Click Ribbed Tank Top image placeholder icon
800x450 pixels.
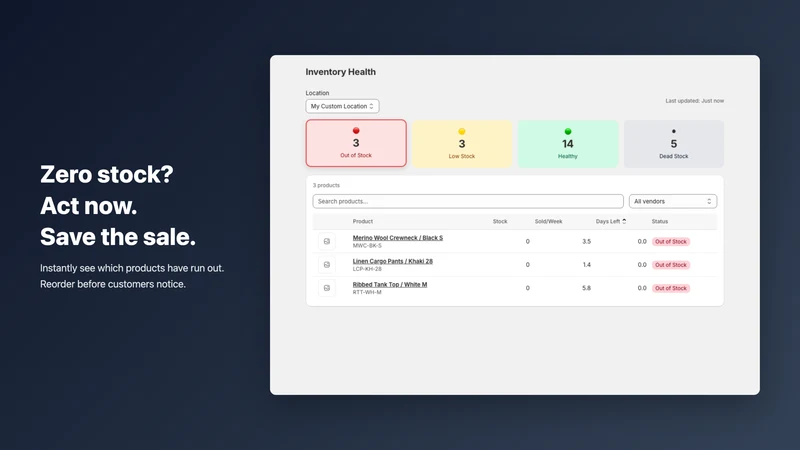[x=327, y=288]
